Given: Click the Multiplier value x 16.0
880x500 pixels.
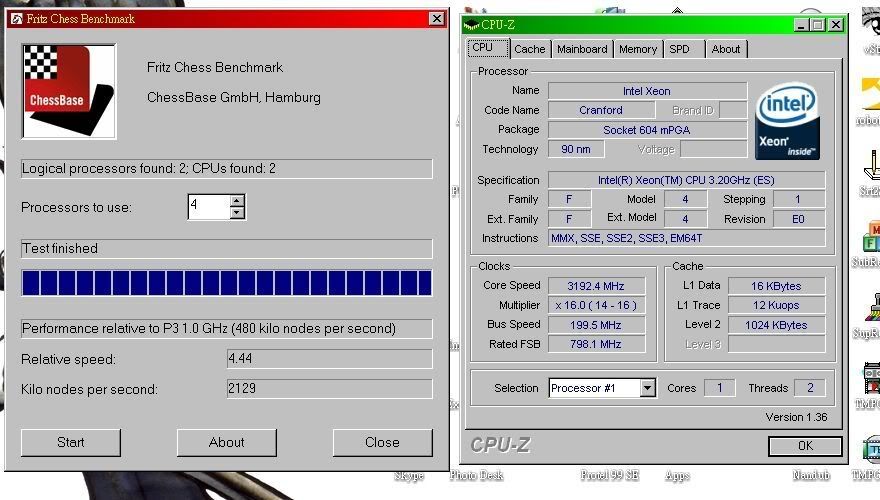Looking at the screenshot, I should point(596,305).
